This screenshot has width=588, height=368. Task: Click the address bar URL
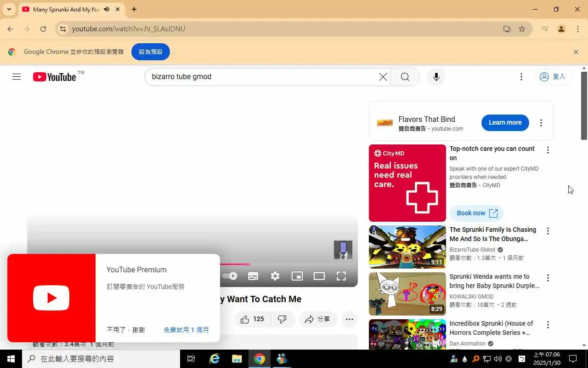click(129, 29)
